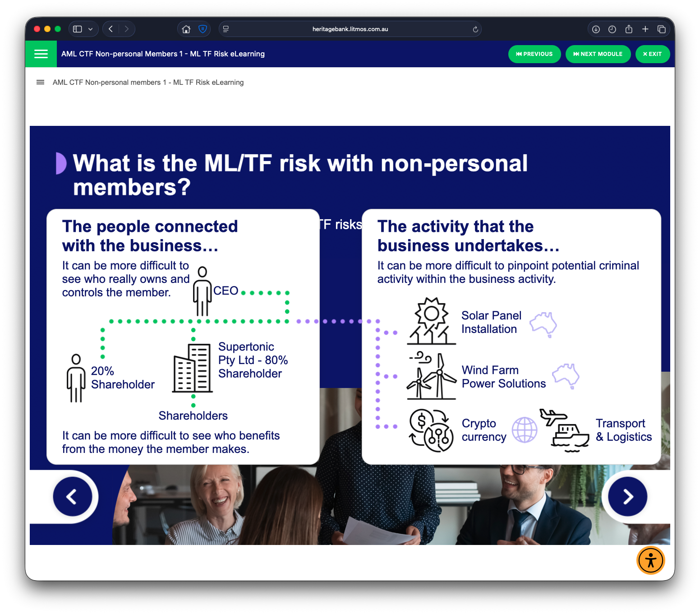Click the '20% Shareholder' label
Screen dimensions: 700x614
tap(123, 378)
